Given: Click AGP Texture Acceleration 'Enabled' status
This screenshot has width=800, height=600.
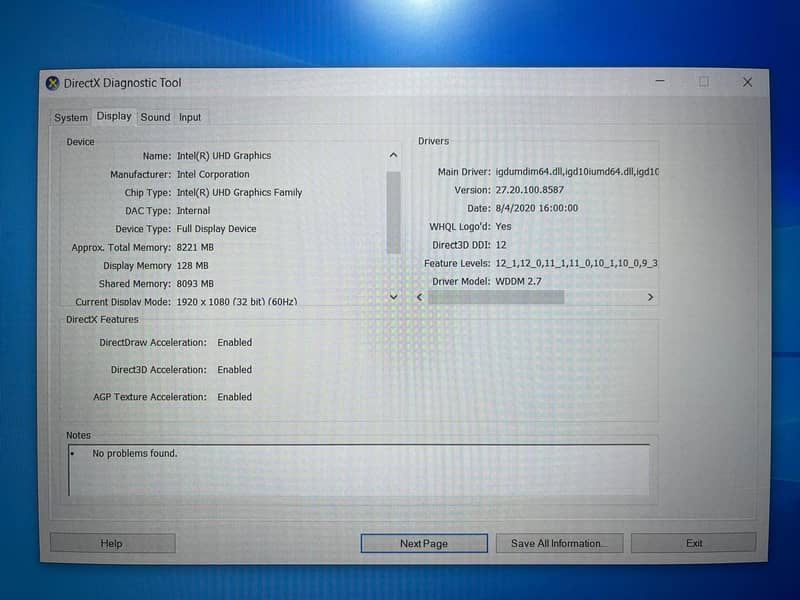Looking at the screenshot, I should 235,396.
